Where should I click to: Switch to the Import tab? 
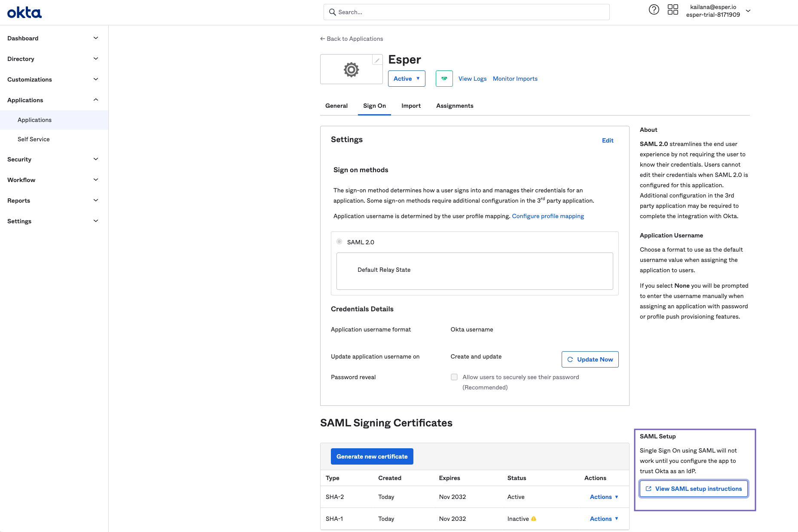[411, 106]
